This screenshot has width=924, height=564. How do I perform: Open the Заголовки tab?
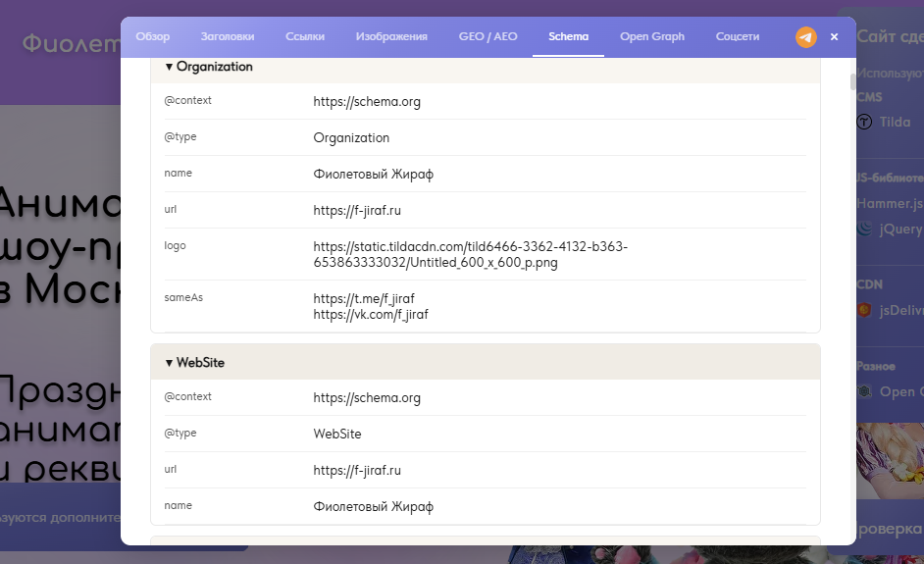pos(228,36)
